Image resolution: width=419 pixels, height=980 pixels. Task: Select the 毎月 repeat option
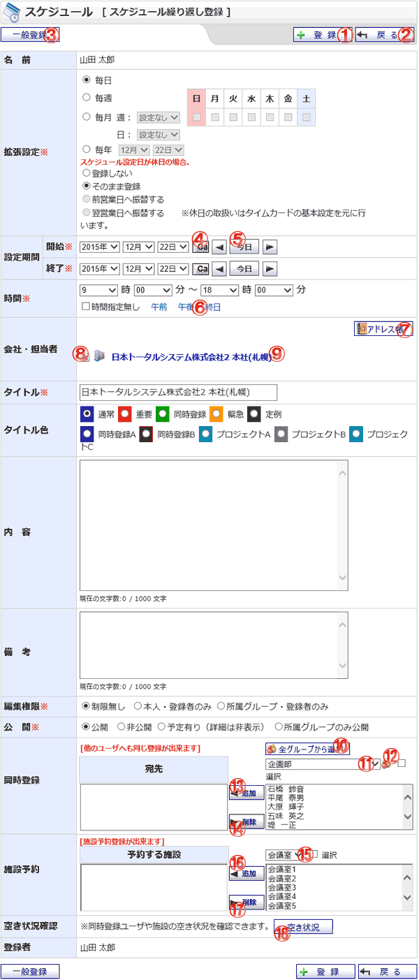[87, 117]
